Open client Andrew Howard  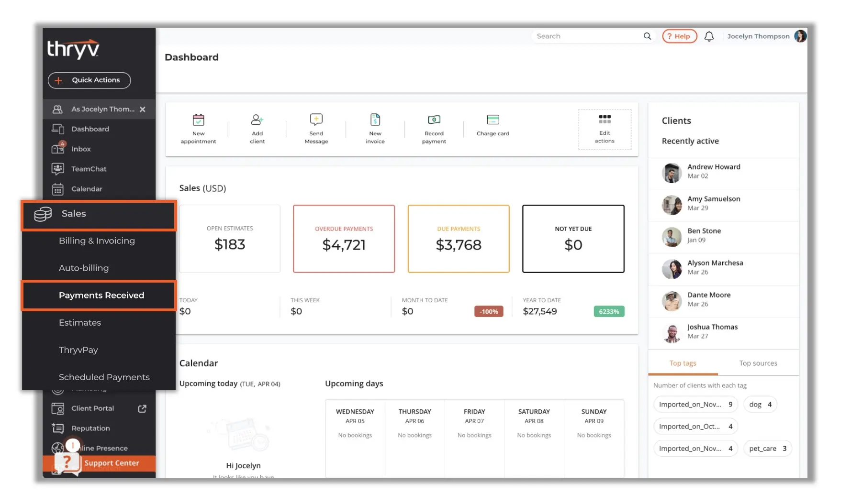click(724, 173)
